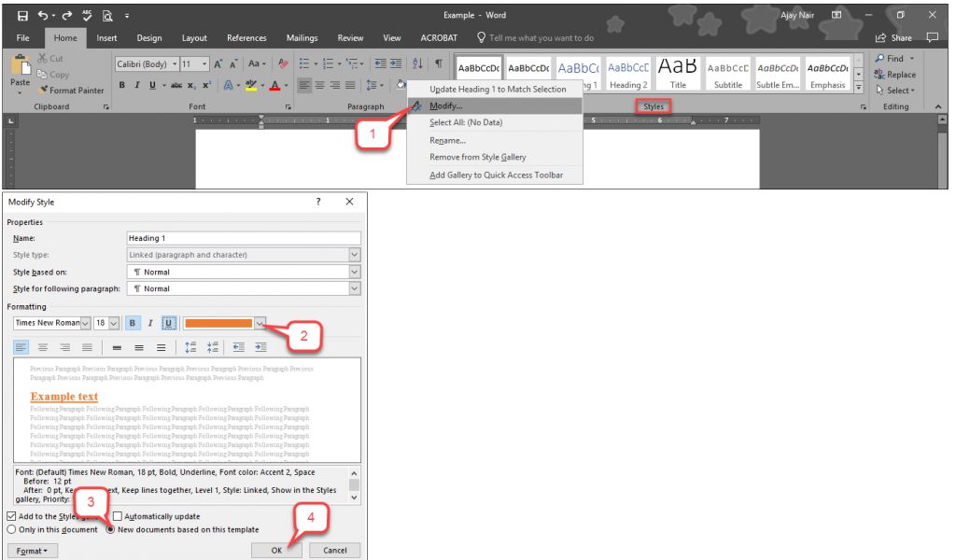This screenshot has width=956, height=560.
Task: Toggle the Show/Hide paragraph marks icon
Action: tap(441, 63)
